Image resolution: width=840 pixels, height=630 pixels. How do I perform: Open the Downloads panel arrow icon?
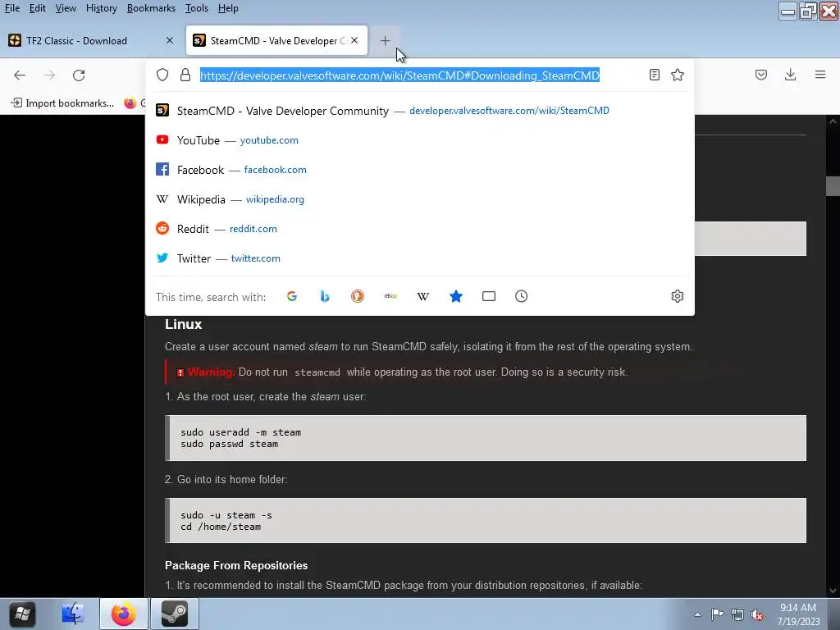coord(790,75)
